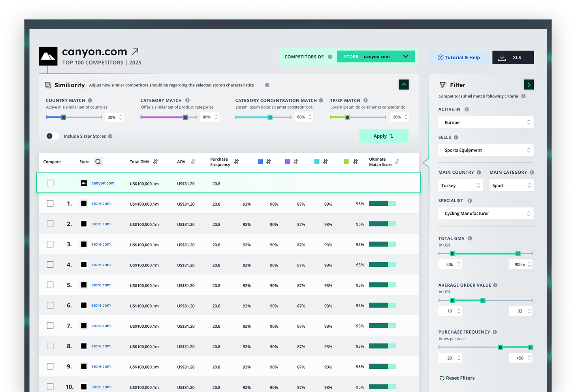Download XLS export
The height and width of the screenshot is (392, 576).
(x=513, y=57)
